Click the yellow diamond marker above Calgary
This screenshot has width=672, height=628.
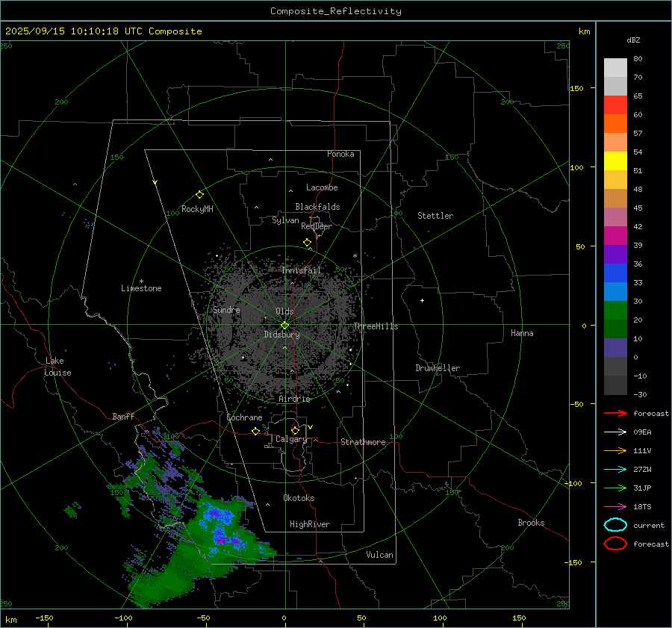pos(295,430)
